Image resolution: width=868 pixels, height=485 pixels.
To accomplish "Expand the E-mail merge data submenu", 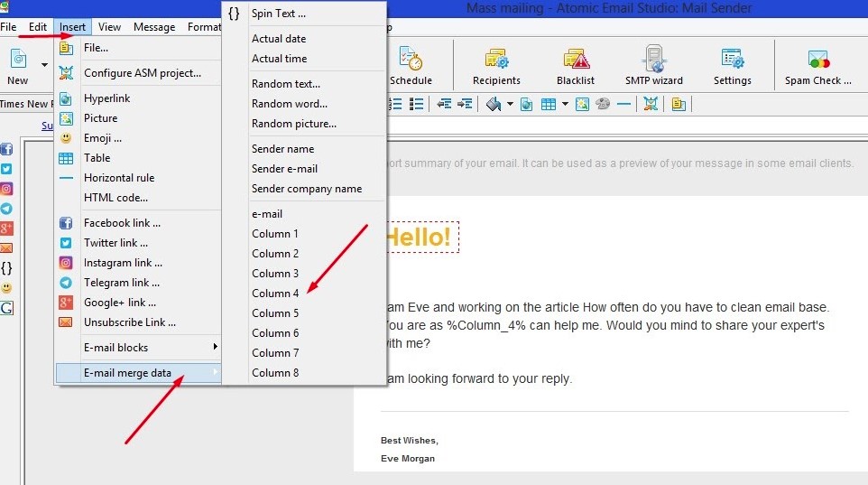I will tap(138, 373).
